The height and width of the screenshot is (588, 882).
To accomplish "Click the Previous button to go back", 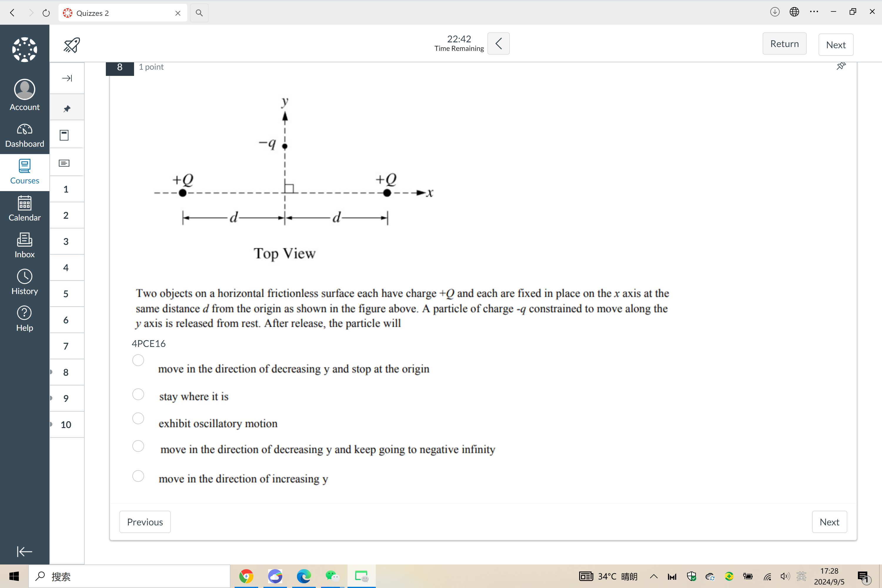I will (144, 522).
